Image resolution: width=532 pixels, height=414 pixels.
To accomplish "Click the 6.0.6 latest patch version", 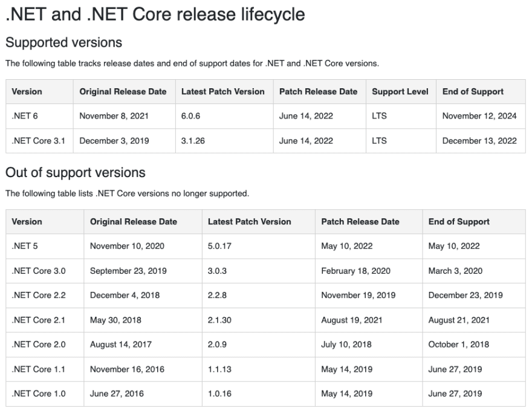I will [190, 116].
